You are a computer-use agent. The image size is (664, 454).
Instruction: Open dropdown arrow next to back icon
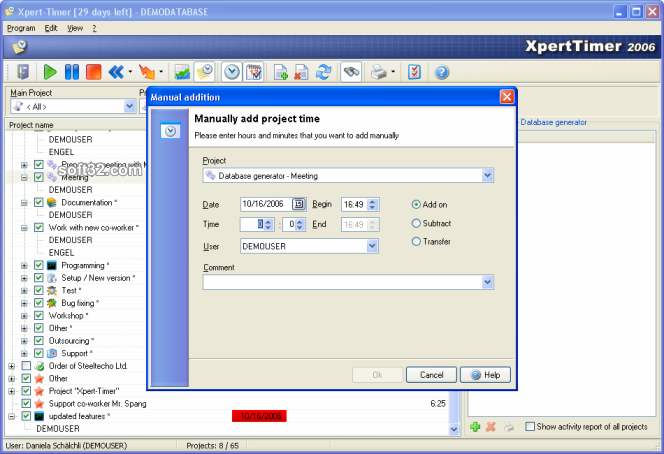[x=130, y=72]
